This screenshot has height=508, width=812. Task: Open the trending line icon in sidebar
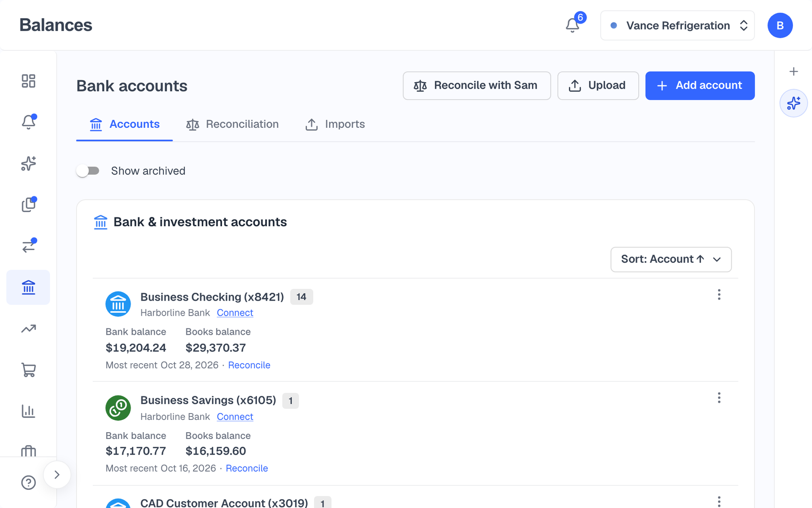pyautogui.click(x=28, y=328)
